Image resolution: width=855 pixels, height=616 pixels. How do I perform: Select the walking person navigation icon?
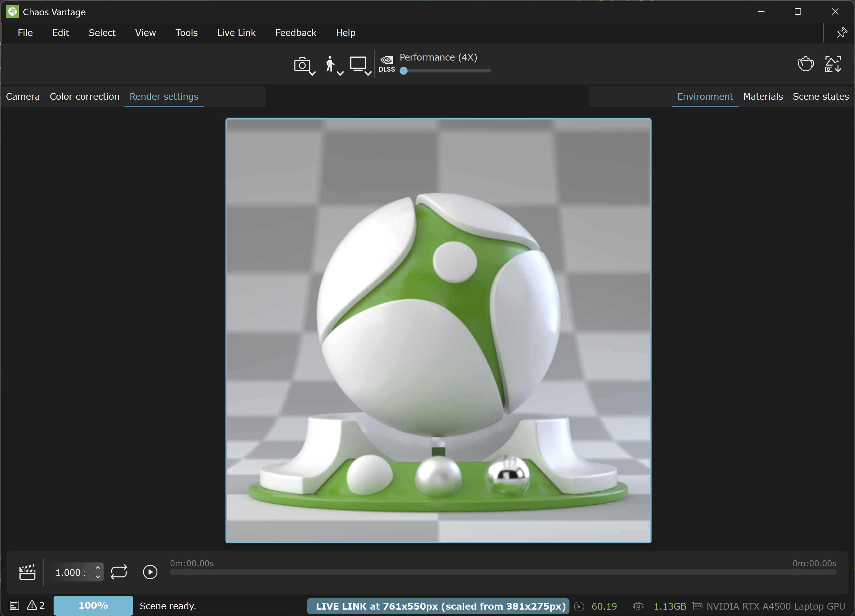coord(330,64)
